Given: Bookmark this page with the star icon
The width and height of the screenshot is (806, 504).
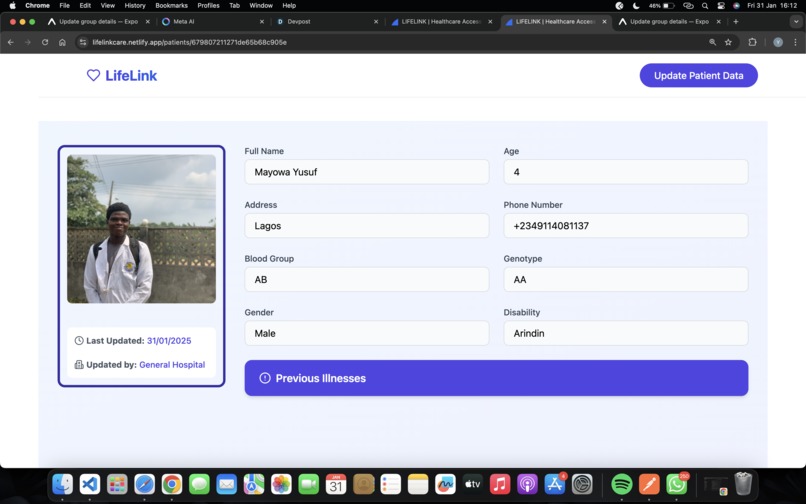Looking at the screenshot, I should (x=728, y=42).
